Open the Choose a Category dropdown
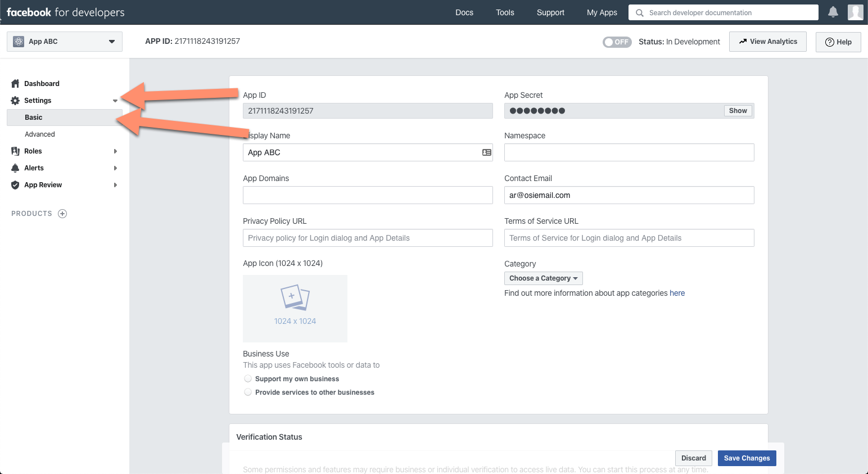This screenshot has width=868, height=474. click(x=544, y=278)
